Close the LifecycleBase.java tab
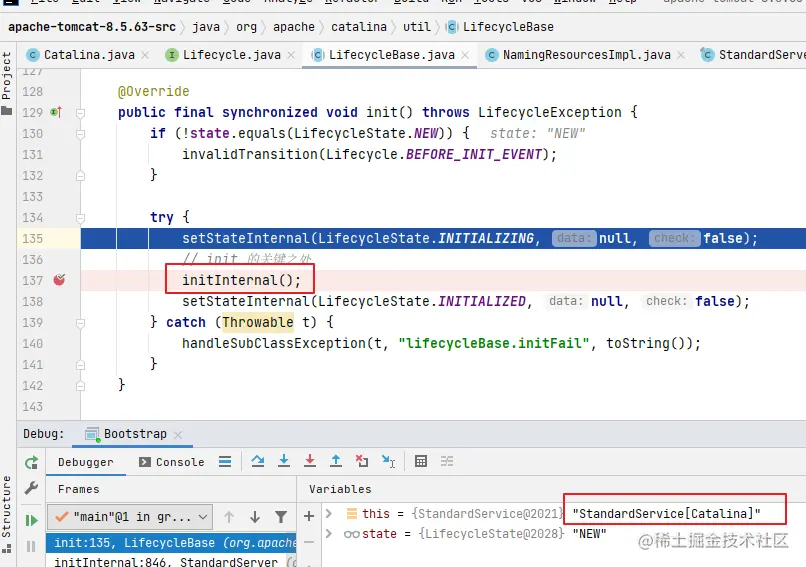Viewport: 806px width, 567px height. (x=465, y=55)
